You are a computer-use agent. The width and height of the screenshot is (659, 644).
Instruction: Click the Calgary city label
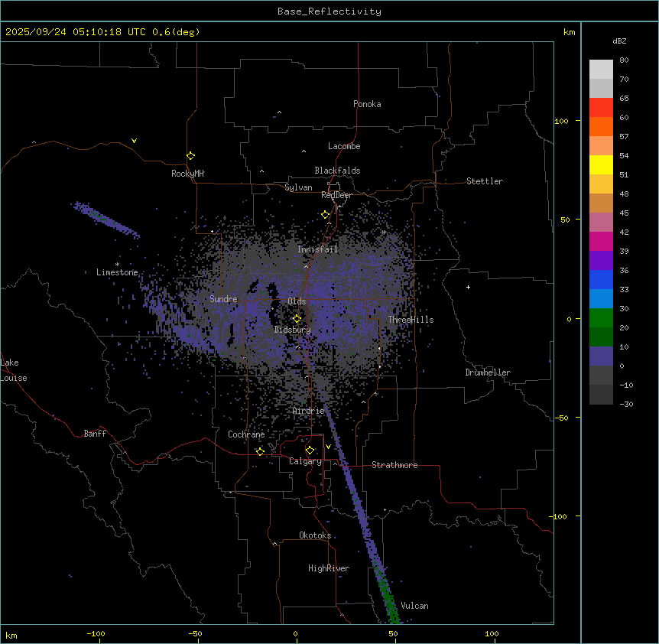tap(305, 461)
